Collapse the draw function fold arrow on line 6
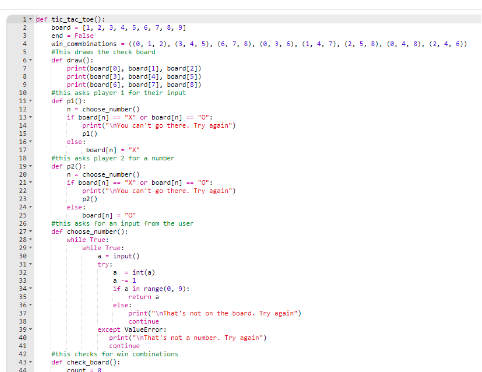The width and height of the screenshot is (482, 372). (31, 60)
